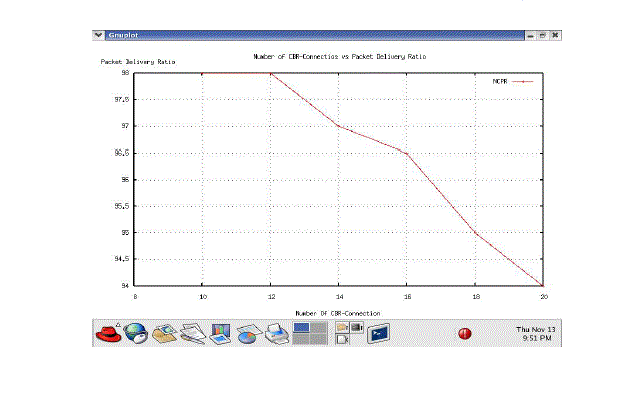Launch the web browser globe icon
This screenshot has height=407, width=617.
pos(135,334)
